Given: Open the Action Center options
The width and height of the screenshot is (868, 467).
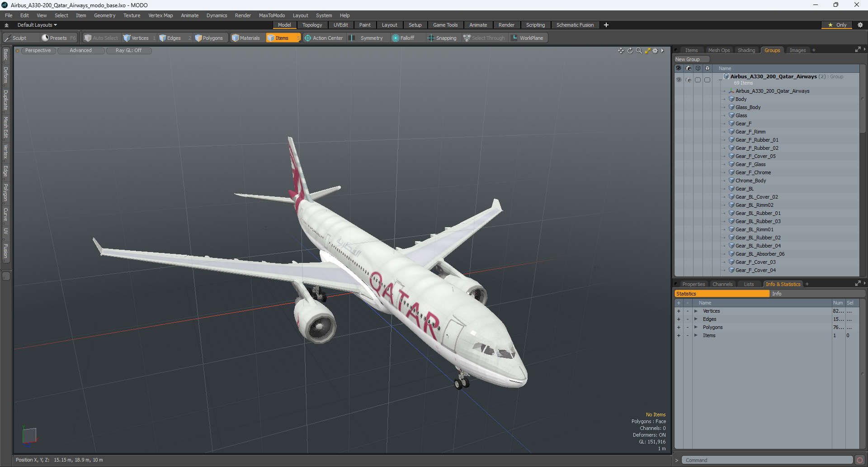Looking at the screenshot, I should (324, 38).
